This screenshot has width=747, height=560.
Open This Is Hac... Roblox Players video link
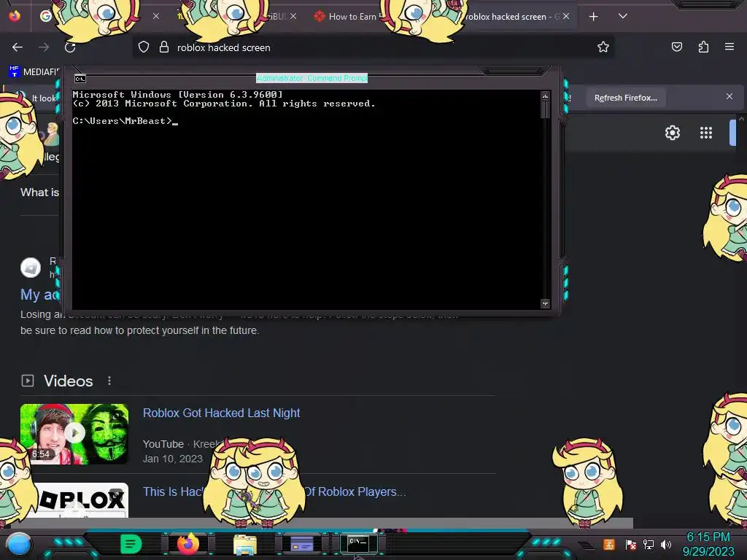click(274, 492)
